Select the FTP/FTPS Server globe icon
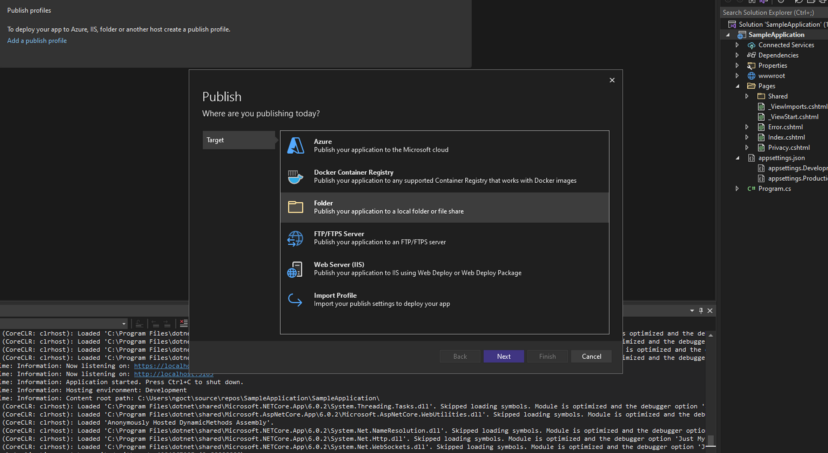This screenshot has height=453, width=828. click(295, 238)
